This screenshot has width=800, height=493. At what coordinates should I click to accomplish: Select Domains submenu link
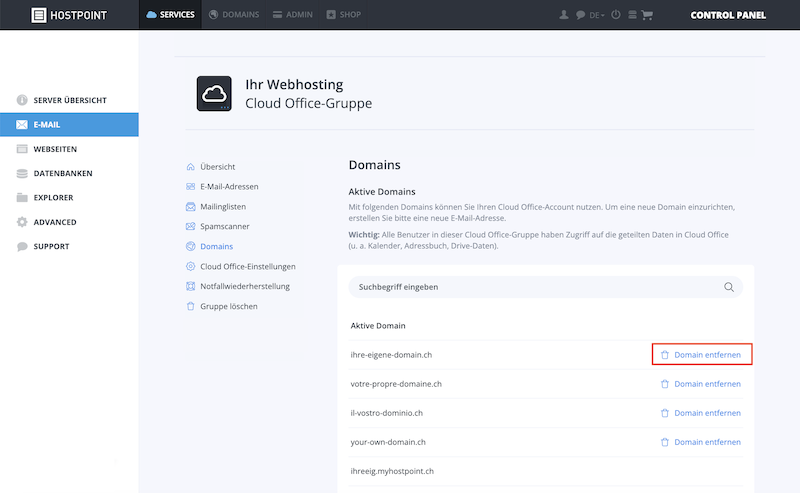tap(216, 246)
